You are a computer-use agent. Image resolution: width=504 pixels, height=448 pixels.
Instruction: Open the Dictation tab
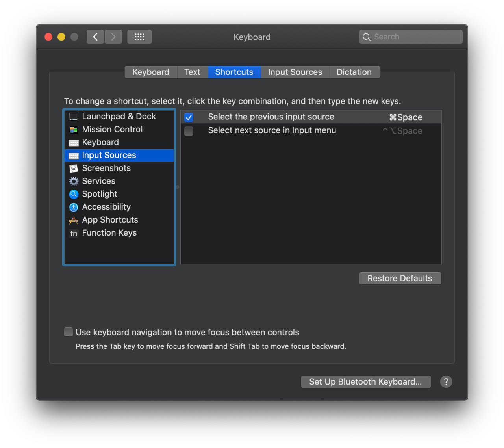(x=354, y=72)
